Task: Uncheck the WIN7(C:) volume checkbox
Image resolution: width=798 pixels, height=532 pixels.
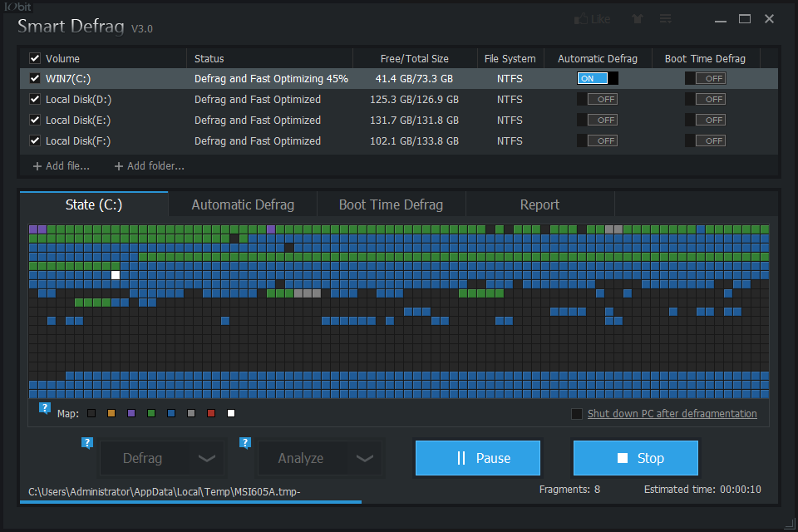Action: 35,78
